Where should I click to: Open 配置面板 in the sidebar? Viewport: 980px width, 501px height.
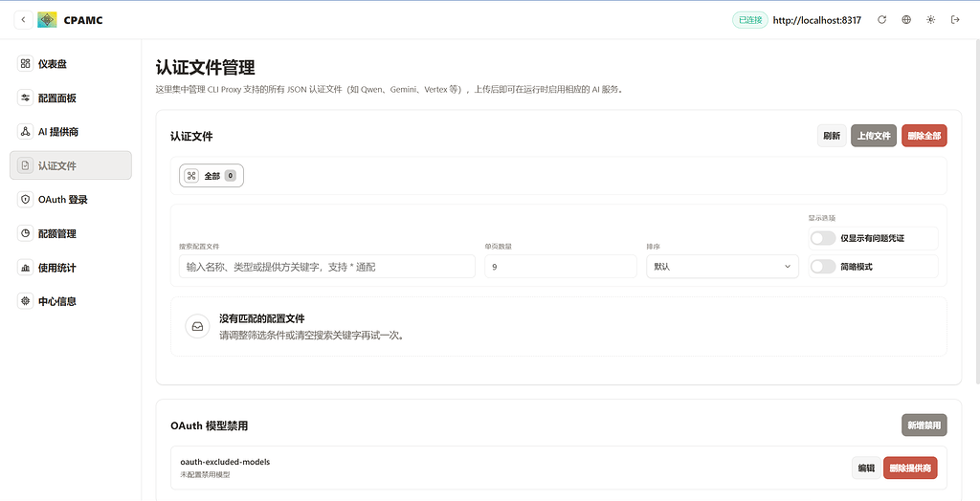click(71, 98)
